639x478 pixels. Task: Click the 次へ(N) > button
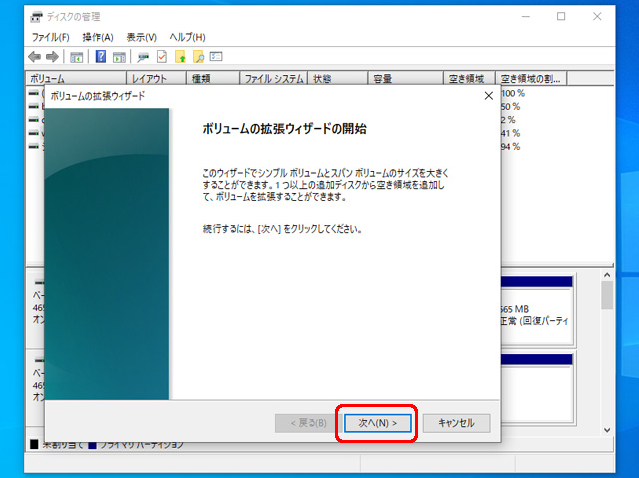tap(377, 423)
